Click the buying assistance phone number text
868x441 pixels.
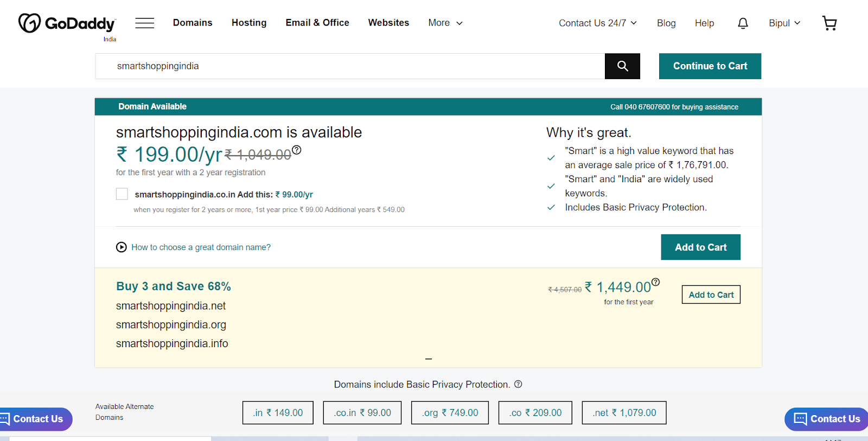[x=674, y=107]
